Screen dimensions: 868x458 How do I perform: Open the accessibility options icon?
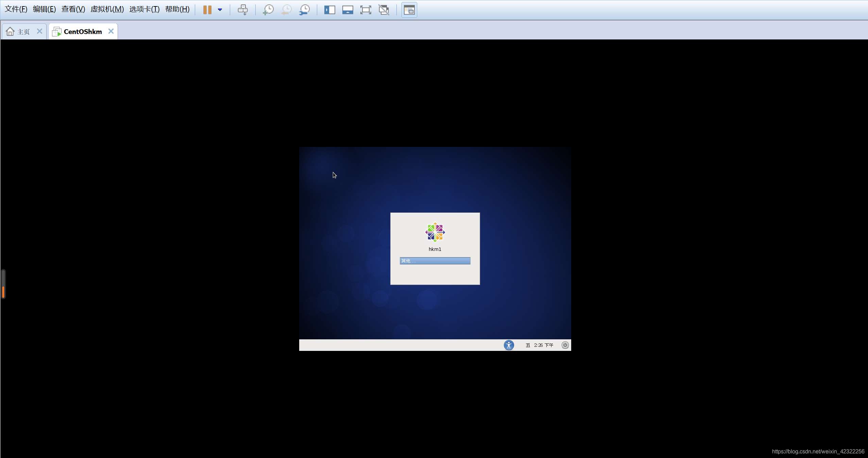click(509, 345)
